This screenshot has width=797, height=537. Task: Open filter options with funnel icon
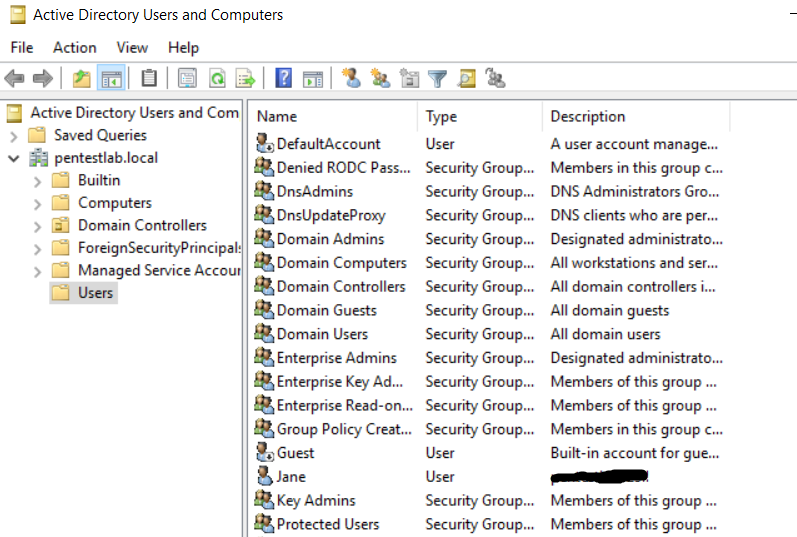[437, 79]
